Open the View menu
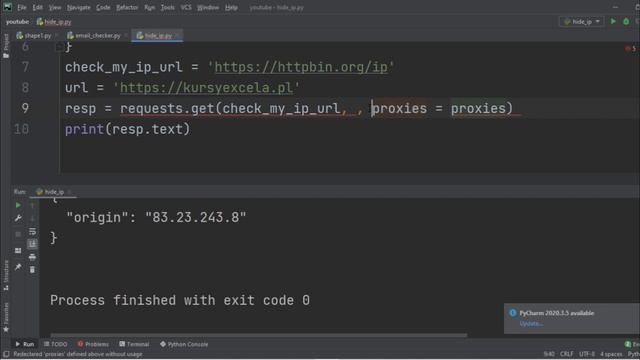 55,7
